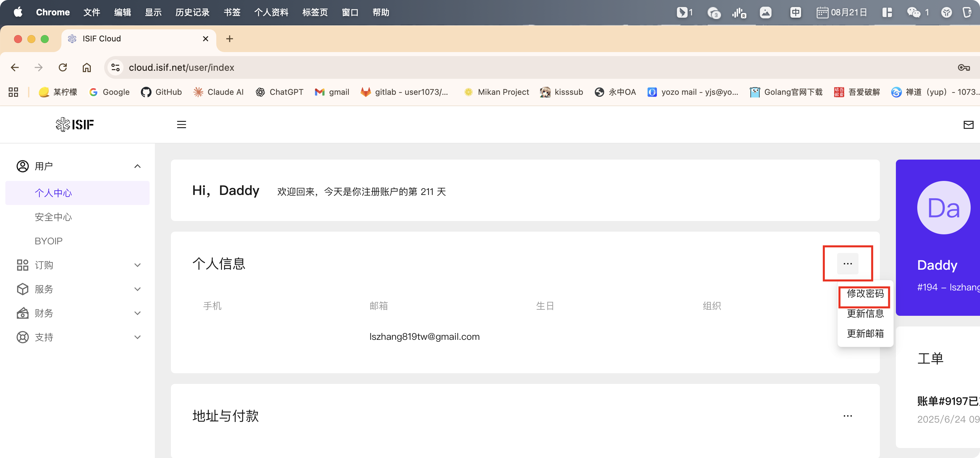Click the Chinese input method icon
Image resolution: width=980 pixels, height=458 pixels.
click(x=795, y=13)
